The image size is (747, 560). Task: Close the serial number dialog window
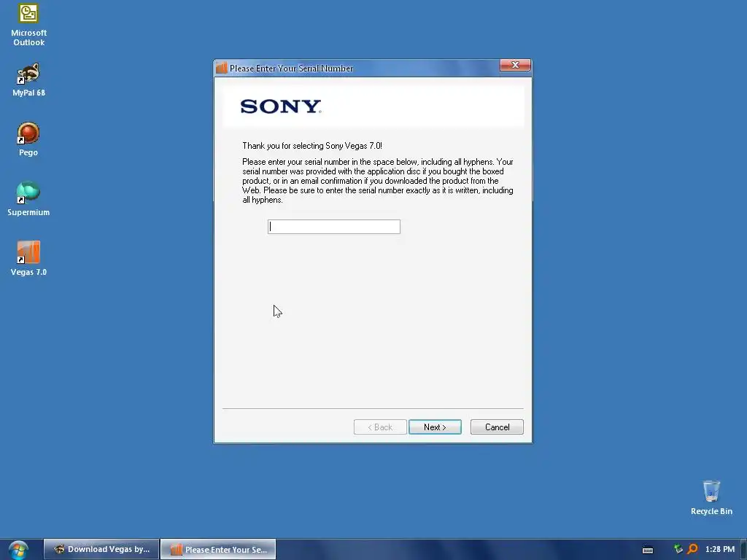click(x=515, y=65)
